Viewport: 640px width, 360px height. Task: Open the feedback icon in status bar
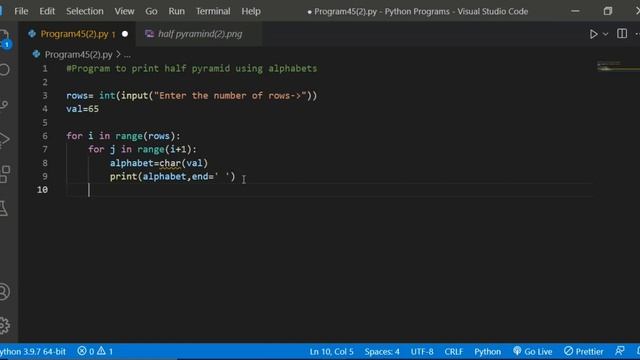[x=620, y=351]
